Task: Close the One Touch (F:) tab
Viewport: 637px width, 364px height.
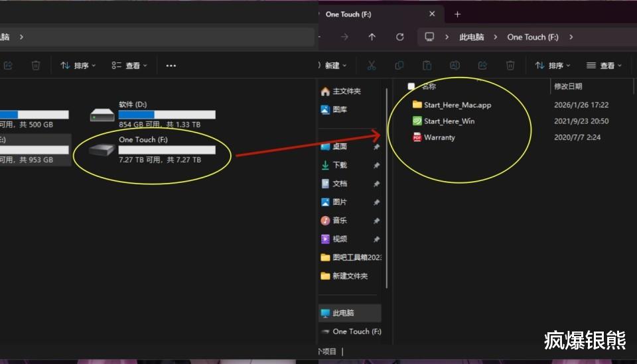Action: [x=432, y=14]
